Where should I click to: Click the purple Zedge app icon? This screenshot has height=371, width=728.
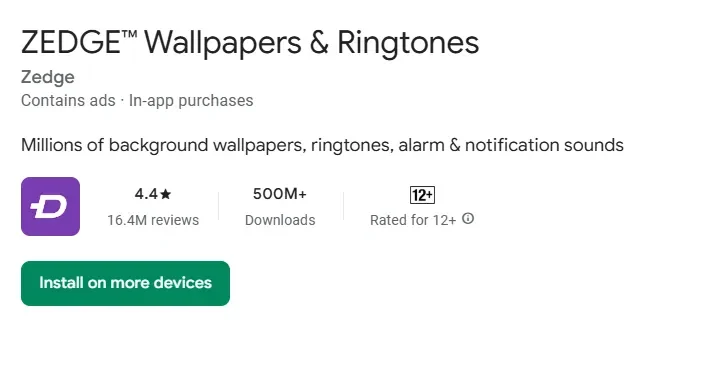(x=50, y=206)
